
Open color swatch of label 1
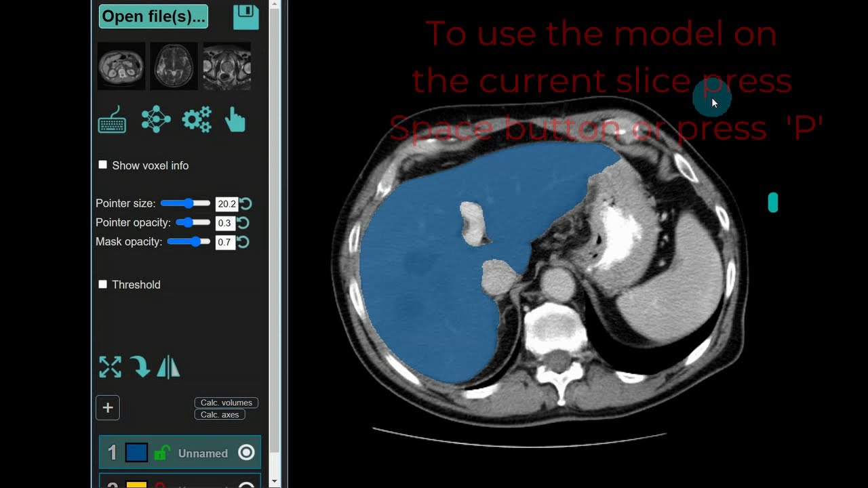136,453
